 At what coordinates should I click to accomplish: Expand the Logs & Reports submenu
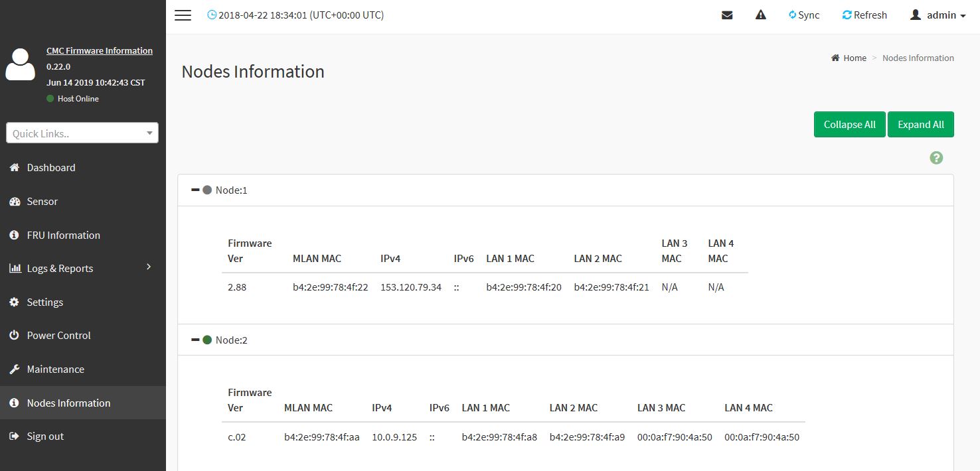click(149, 267)
